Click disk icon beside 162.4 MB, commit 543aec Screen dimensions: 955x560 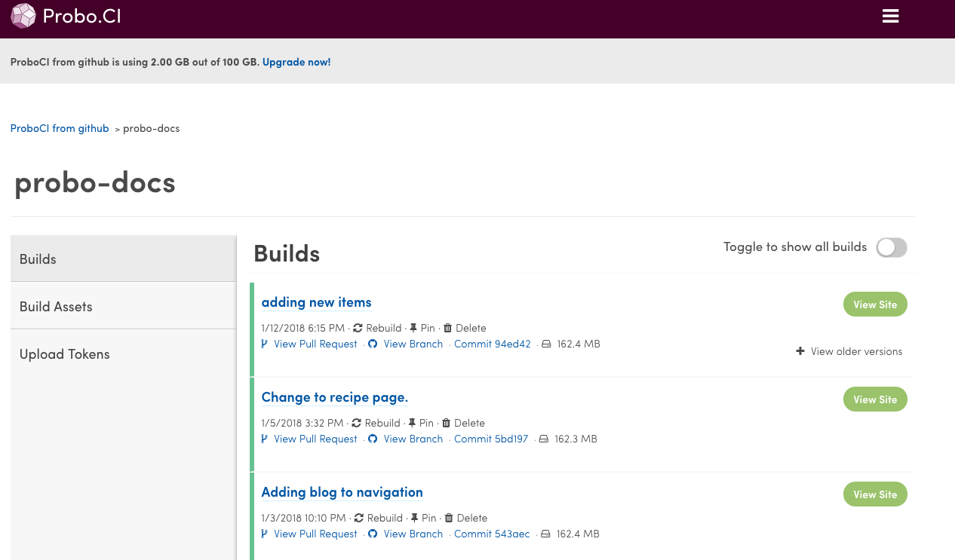click(x=545, y=534)
